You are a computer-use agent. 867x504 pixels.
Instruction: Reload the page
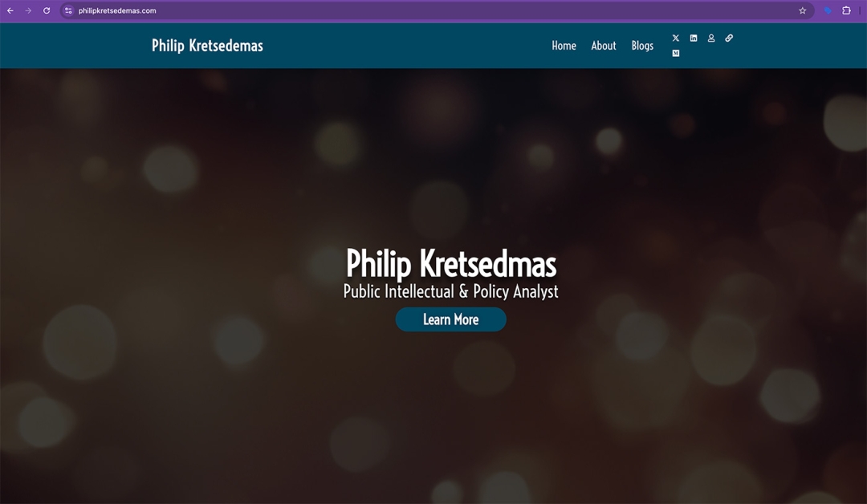[47, 10]
